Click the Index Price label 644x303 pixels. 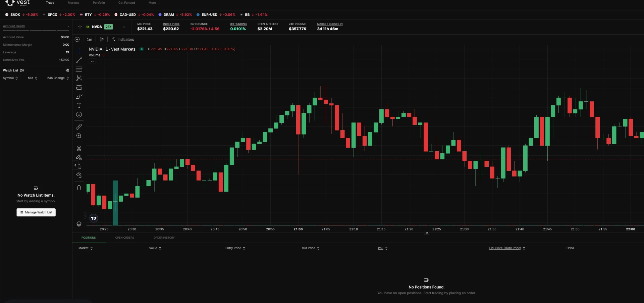pos(171,24)
